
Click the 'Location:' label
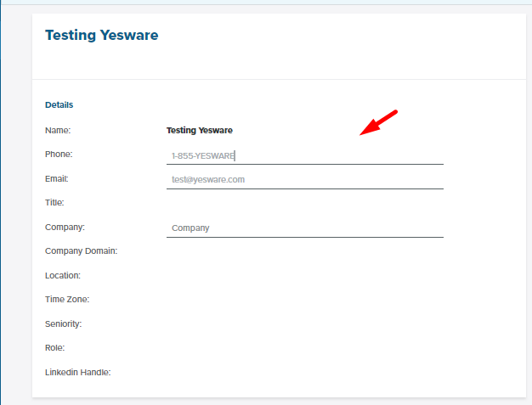63,276
